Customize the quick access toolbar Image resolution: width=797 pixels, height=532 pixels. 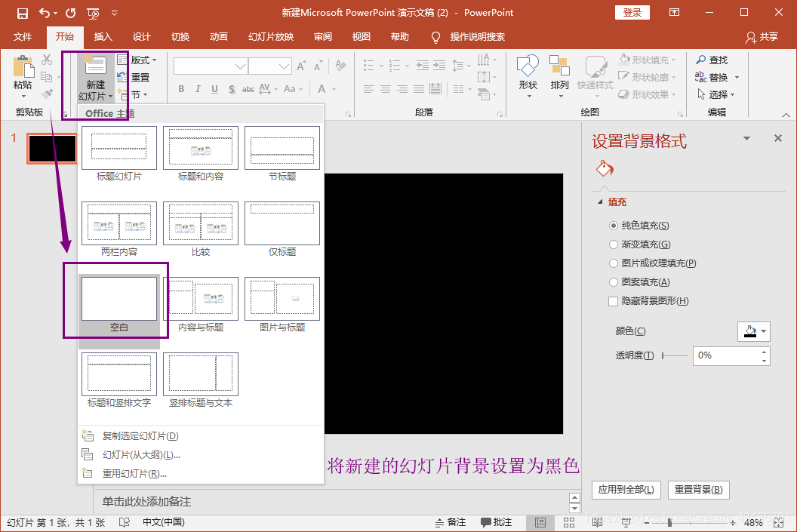click(115, 14)
